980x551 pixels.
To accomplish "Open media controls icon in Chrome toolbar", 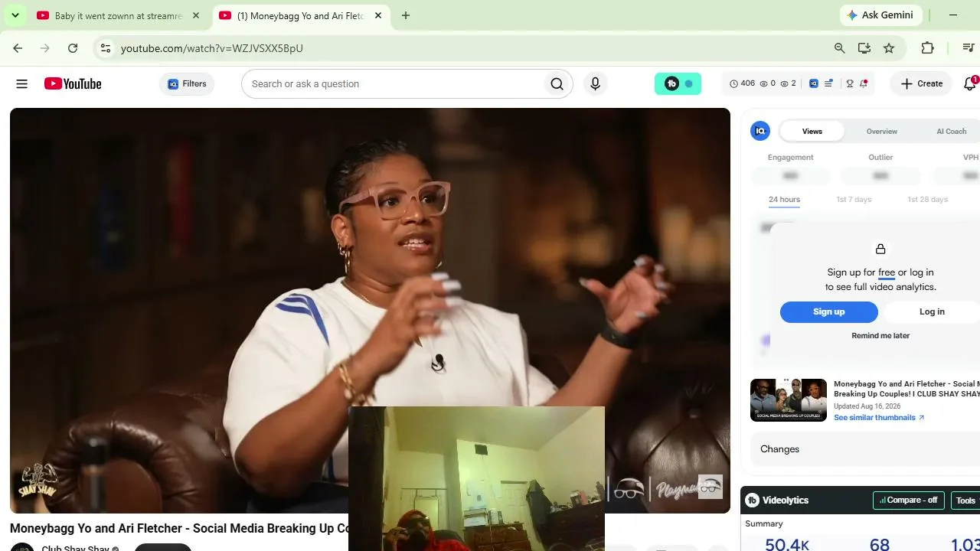I will tap(969, 48).
